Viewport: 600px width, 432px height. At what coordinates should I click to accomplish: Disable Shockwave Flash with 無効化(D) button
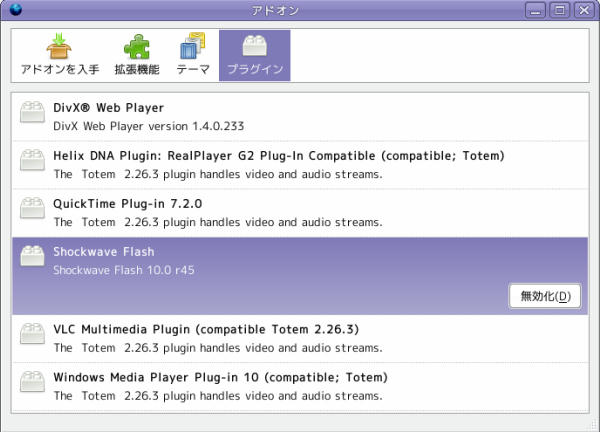[545, 296]
